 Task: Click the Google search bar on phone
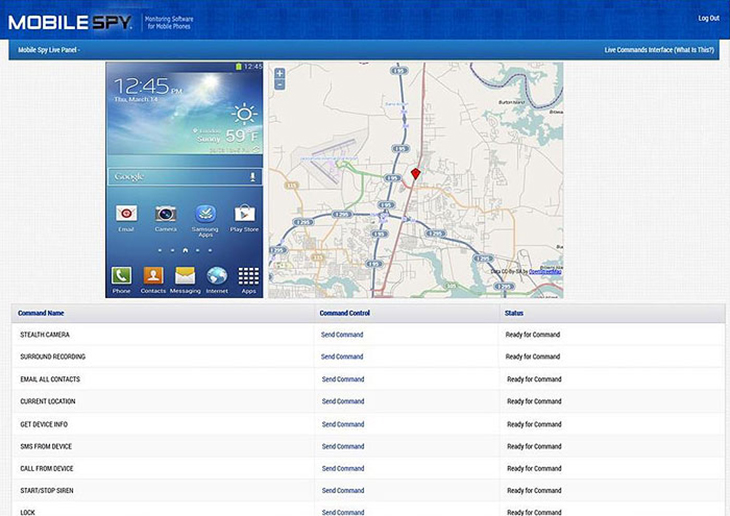pyautogui.click(x=185, y=177)
